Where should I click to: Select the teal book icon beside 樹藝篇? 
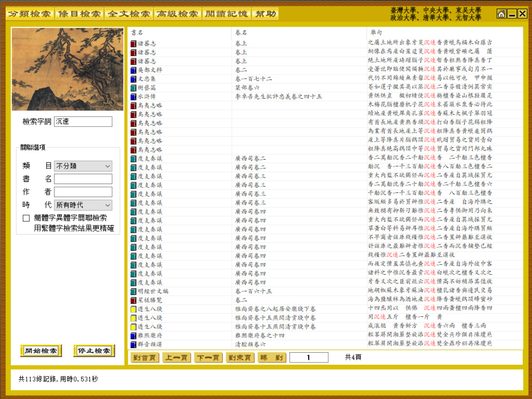pos(133,88)
